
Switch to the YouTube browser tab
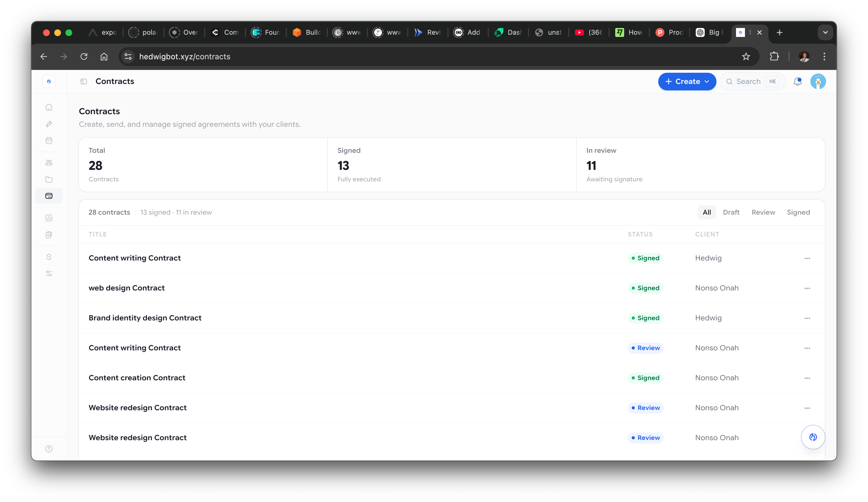point(588,32)
